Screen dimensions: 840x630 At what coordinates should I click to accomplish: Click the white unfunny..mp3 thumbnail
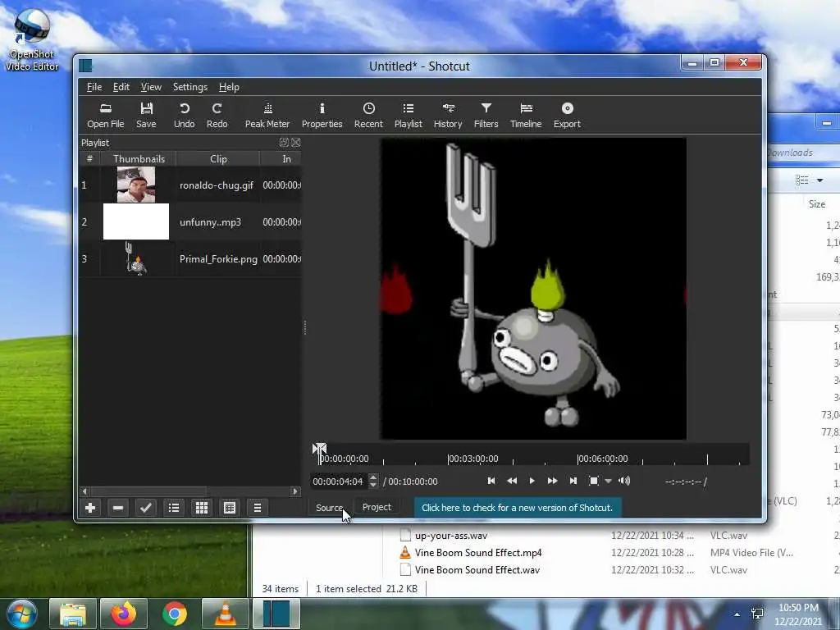tap(136, 221)
